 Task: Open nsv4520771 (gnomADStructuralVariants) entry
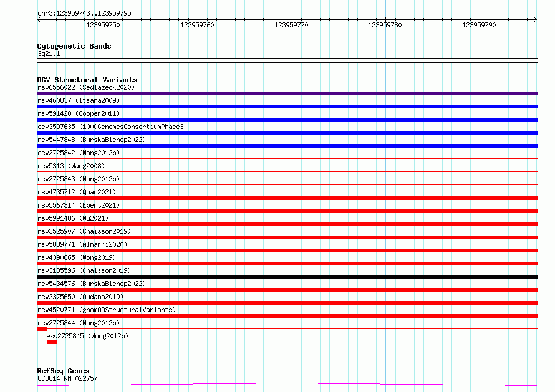coord(107,310)
